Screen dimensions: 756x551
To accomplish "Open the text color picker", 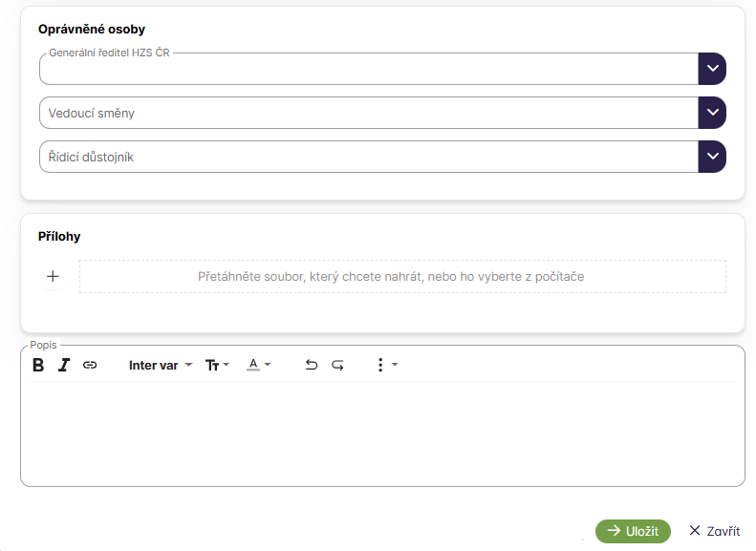I will (x=258, y=365).
